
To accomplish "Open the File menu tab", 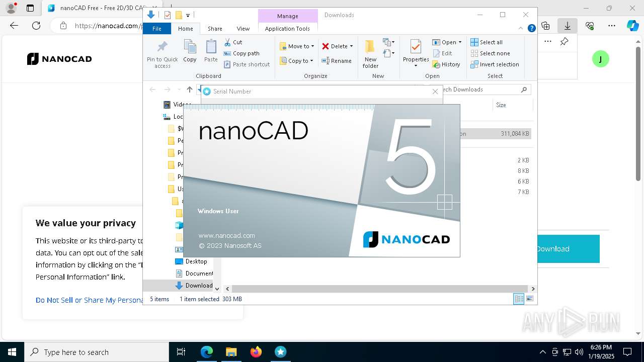I will point(157,29).
